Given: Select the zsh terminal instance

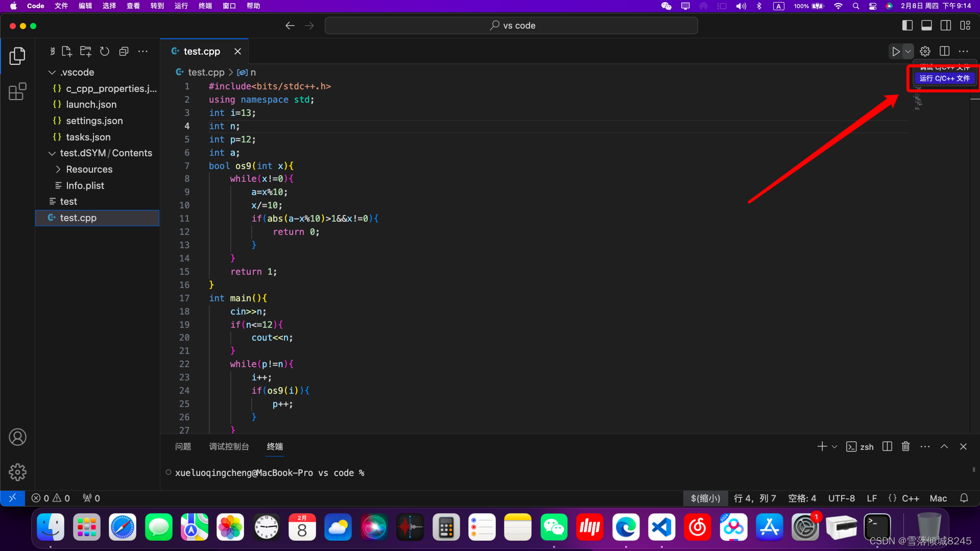Looking at the screenshot, I should (859, 447).
